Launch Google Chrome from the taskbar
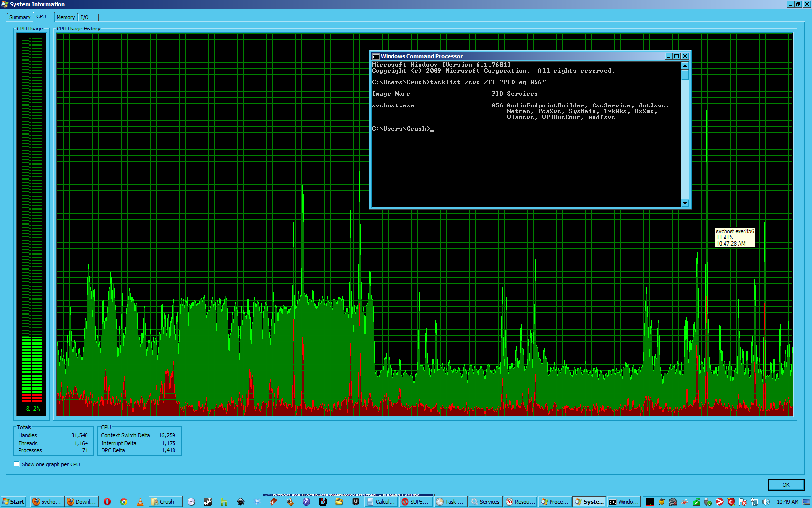Screen dimensions: 812x508 pyautogui.click(x=124, y=502)
